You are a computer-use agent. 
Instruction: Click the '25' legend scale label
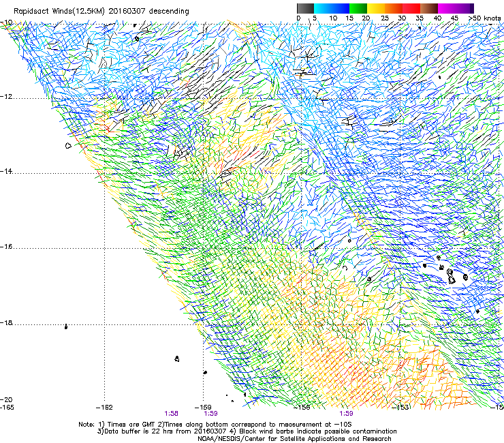coord(385,18)
